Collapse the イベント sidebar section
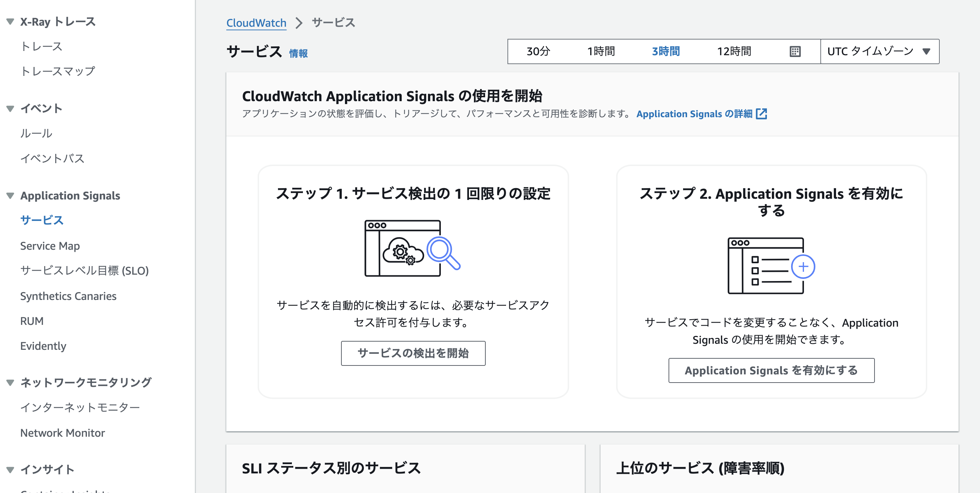Image resolution: width=980 pixels, height=493 pixels. [x=11, y=109]
